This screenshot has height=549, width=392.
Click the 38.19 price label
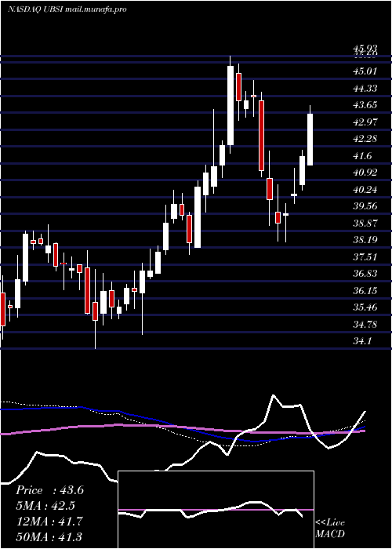click(x=365, y=240)
